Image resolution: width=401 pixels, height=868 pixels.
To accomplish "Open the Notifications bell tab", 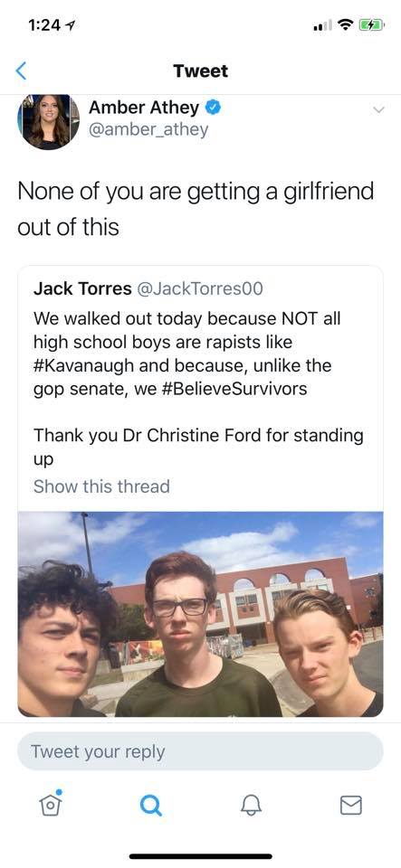I will click(251, 806).
